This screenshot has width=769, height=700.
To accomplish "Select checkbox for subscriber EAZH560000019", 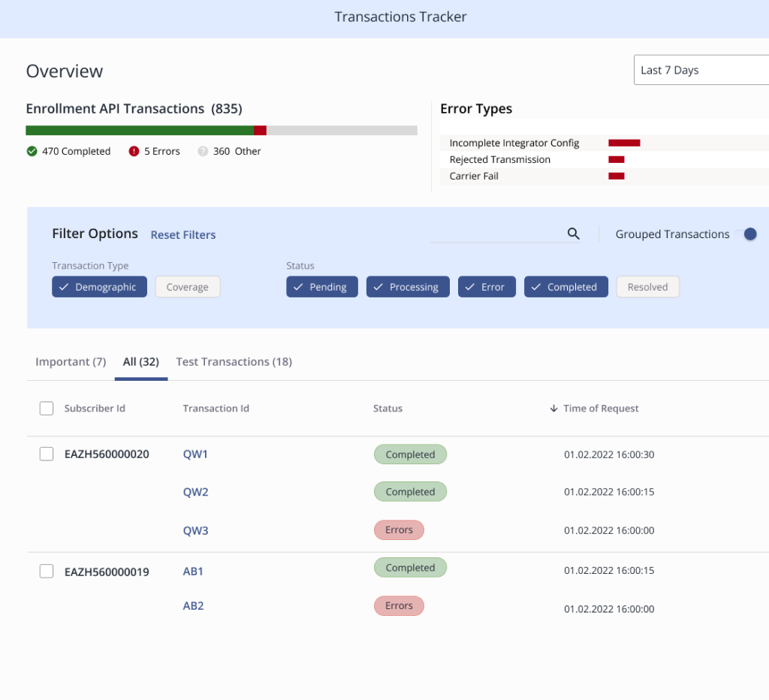I will (47, 572).
